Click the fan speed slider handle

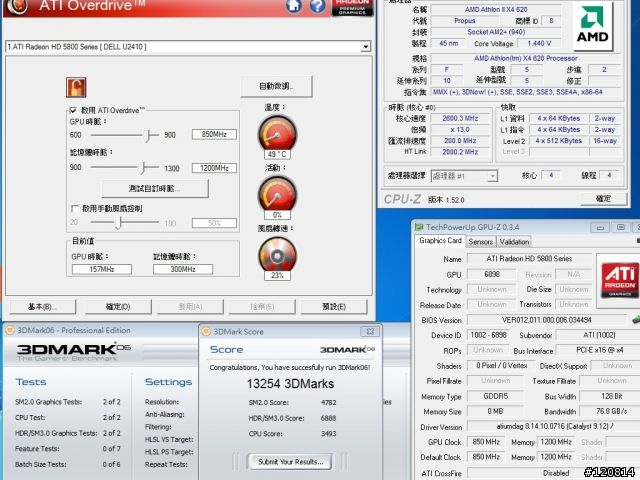[118, 222]
